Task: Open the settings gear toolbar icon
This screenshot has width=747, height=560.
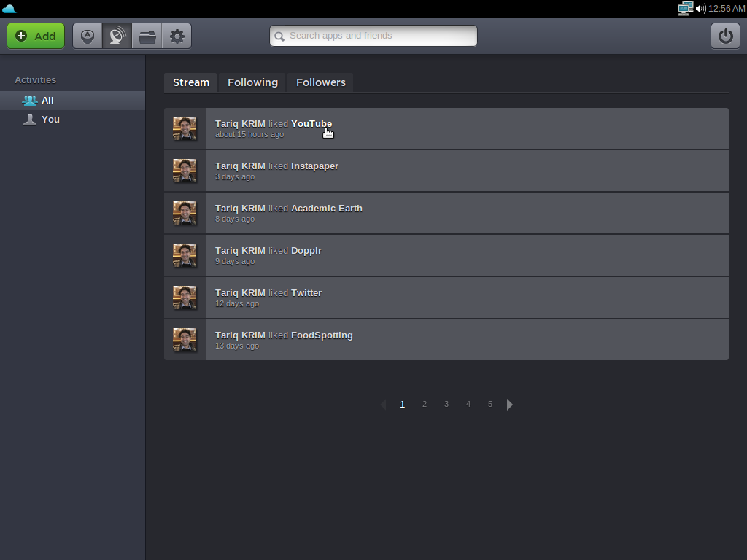Action: (x=177, y=36)
